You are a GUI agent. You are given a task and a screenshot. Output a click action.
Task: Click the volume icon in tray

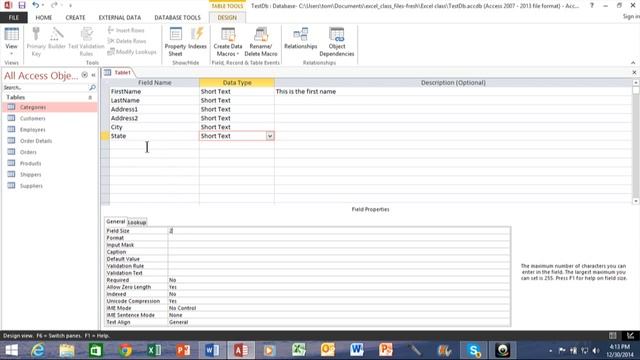tap(596, 351)
